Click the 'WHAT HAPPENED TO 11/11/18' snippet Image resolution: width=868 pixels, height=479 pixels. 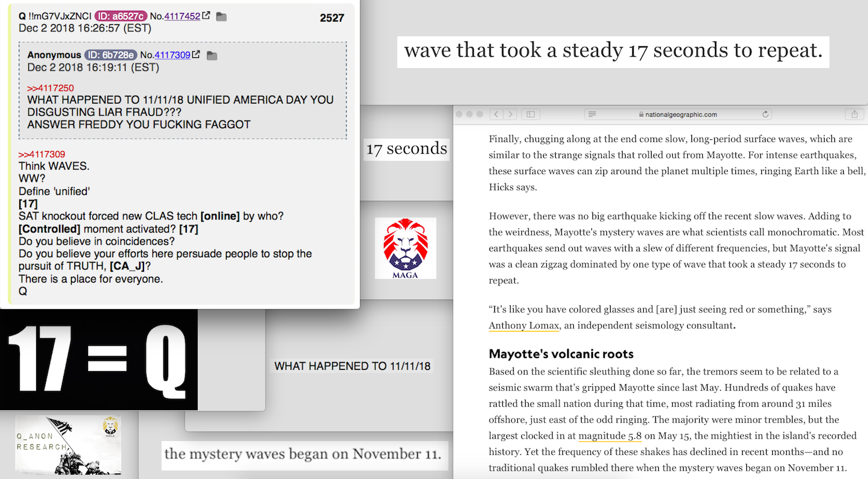tap(353, 366)
